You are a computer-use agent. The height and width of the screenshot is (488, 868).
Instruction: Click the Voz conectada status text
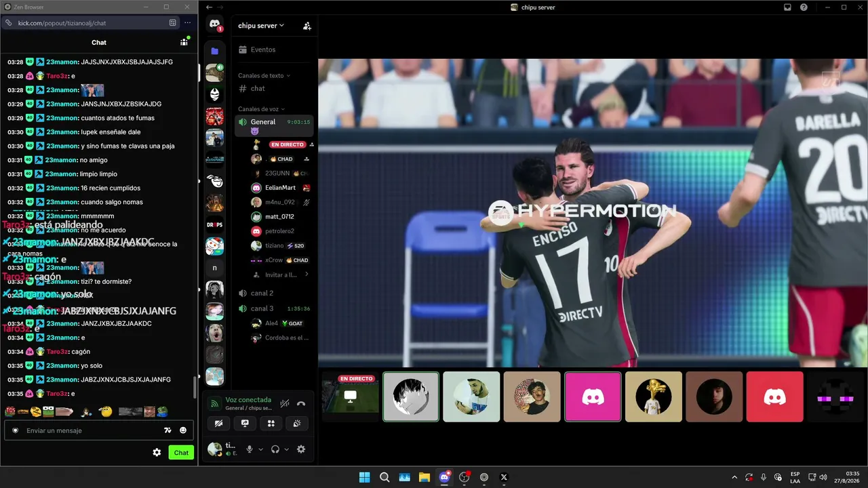pyautogui.click(x=248, y=400)
